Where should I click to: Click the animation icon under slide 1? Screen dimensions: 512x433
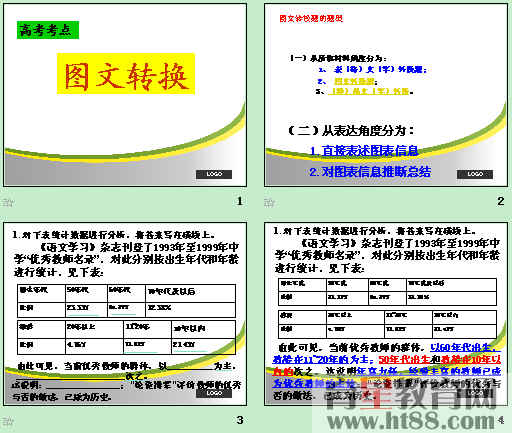click(8, 202)
